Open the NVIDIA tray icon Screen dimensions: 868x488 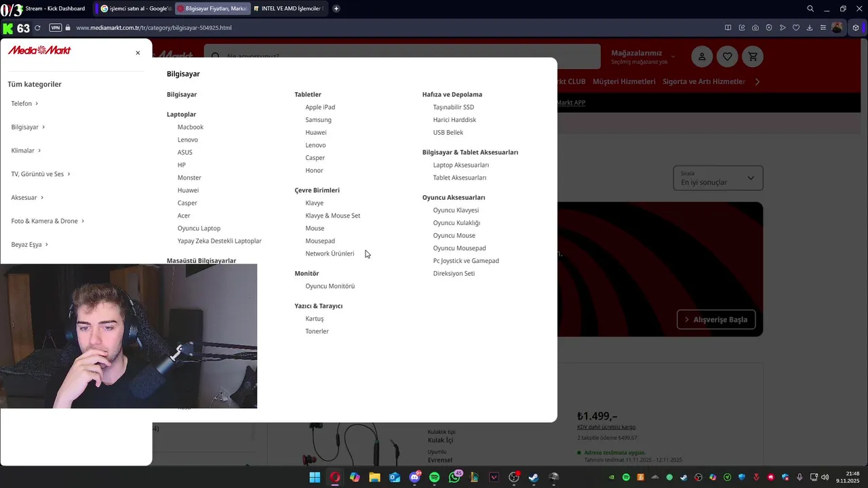612,477
